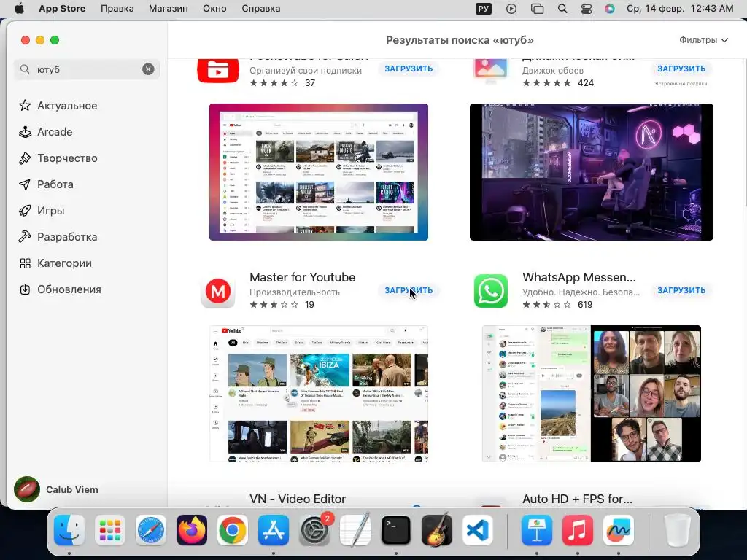The width and height of the screenshot is (747, 560).
Task: Open the Arcade sidebar section
Action: coord(45,132)
